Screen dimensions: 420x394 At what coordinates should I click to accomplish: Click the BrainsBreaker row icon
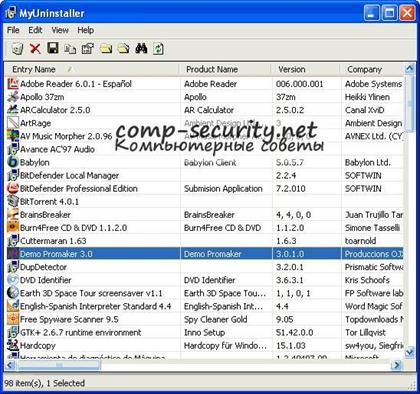(x=13, y=214)
